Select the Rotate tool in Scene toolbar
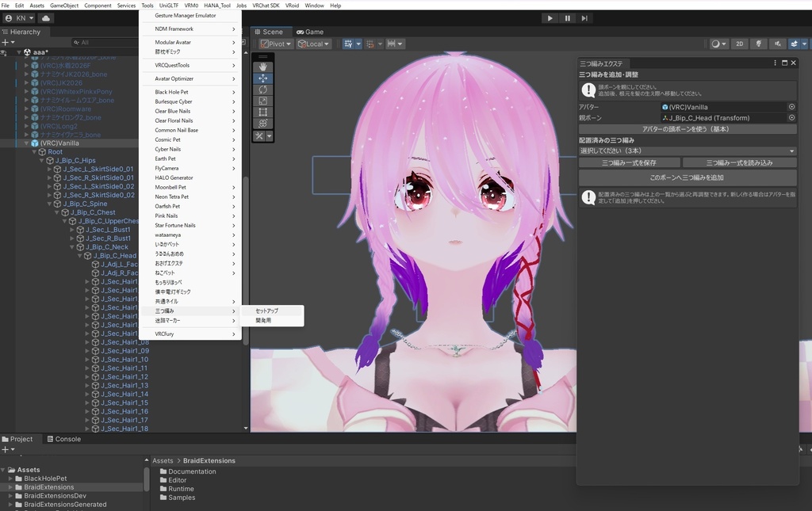 263,90
